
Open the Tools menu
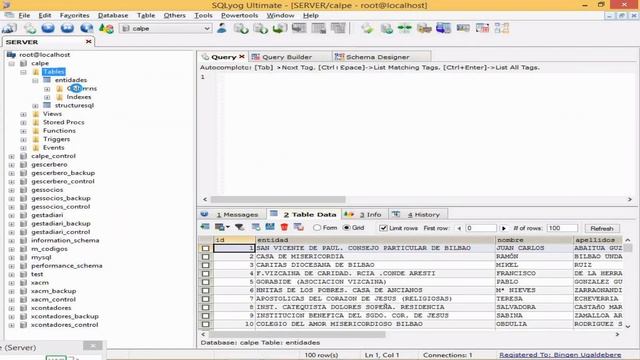click(x=203, y=15)
